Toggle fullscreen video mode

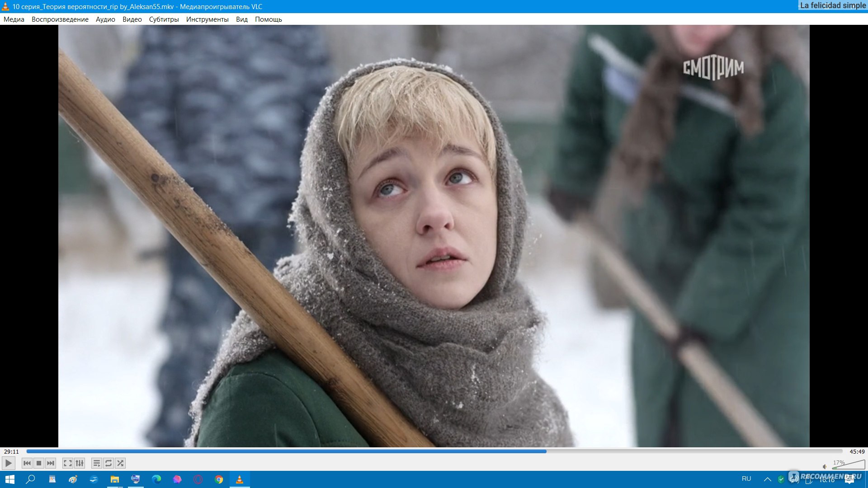click(68, 463)
